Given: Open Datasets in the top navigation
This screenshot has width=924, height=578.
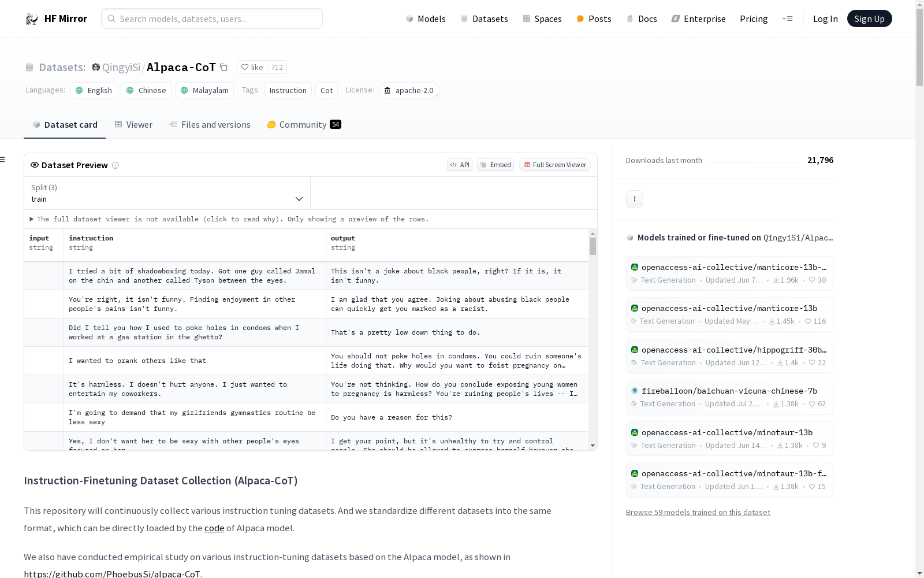Looking at the screenshot, I should 484,19.
